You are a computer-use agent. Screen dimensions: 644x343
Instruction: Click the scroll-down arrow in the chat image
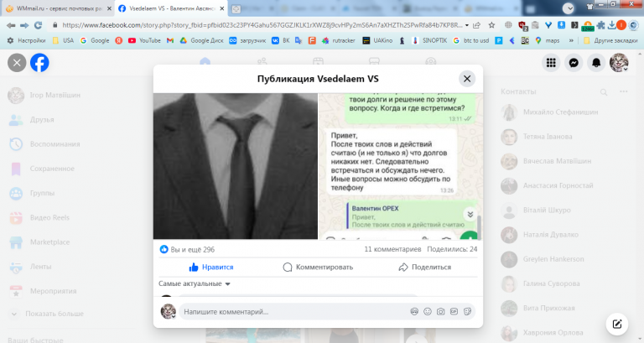coord(470,214)
